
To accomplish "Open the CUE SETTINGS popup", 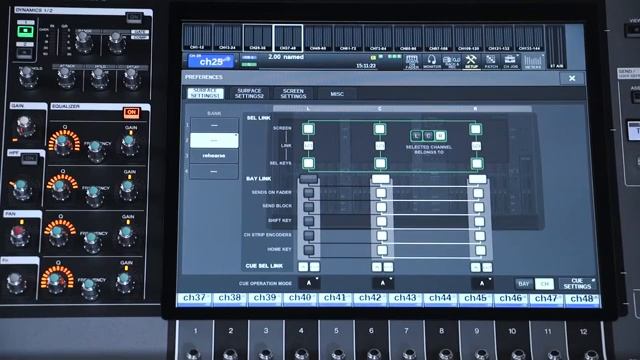I will pos(577,284).
